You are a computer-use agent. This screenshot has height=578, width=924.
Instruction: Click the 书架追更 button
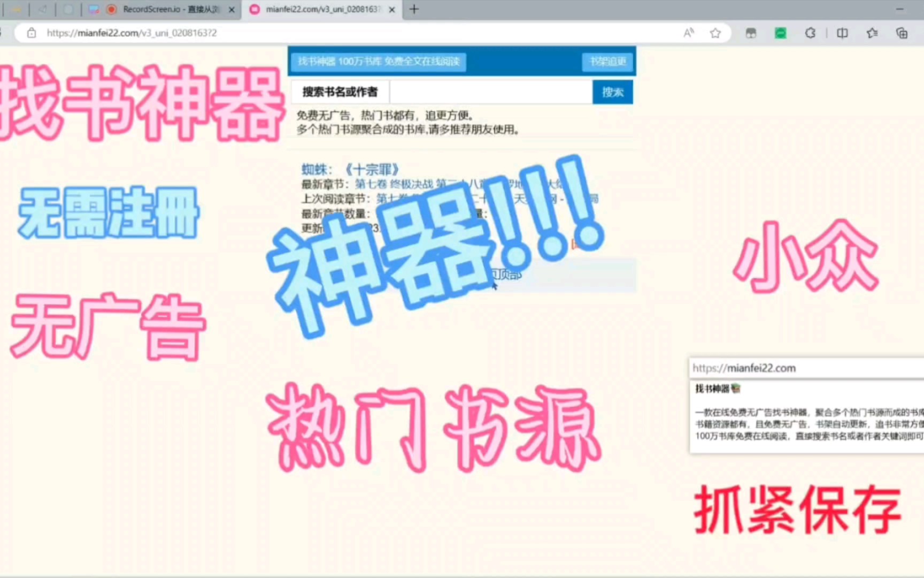point(607,62)
